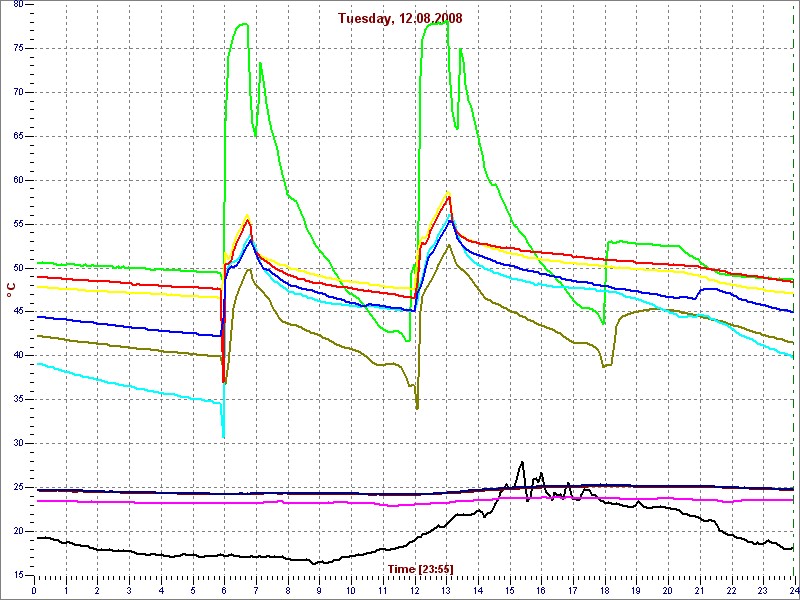Screen dimensions: 800x600
Task: Select the '50' temperature axis value
Action: pos(18,268)
